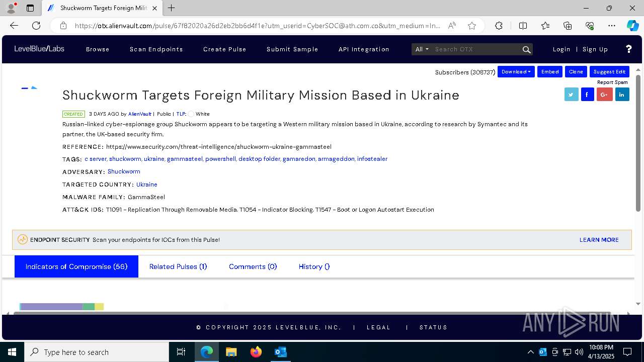Open Edge Settings and more menu
Image resolution: width=644 pixels, height=362 pixels.
(612, 26)
